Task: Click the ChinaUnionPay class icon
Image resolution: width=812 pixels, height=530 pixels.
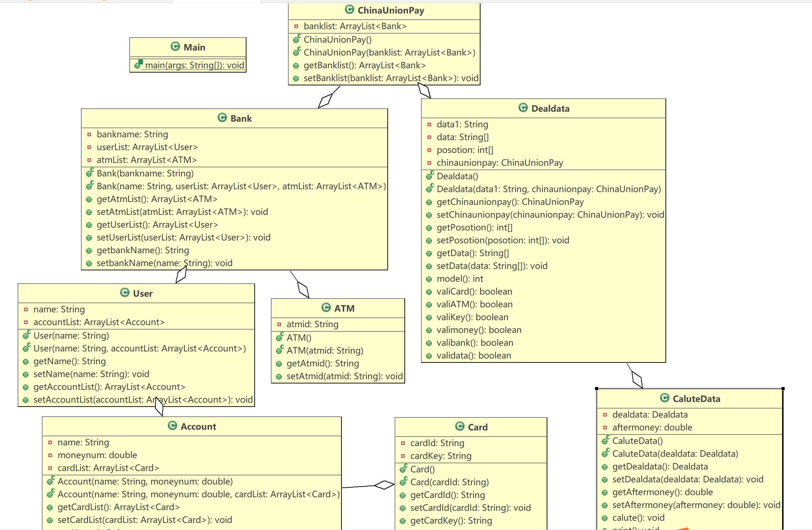Action: (349, 10)
